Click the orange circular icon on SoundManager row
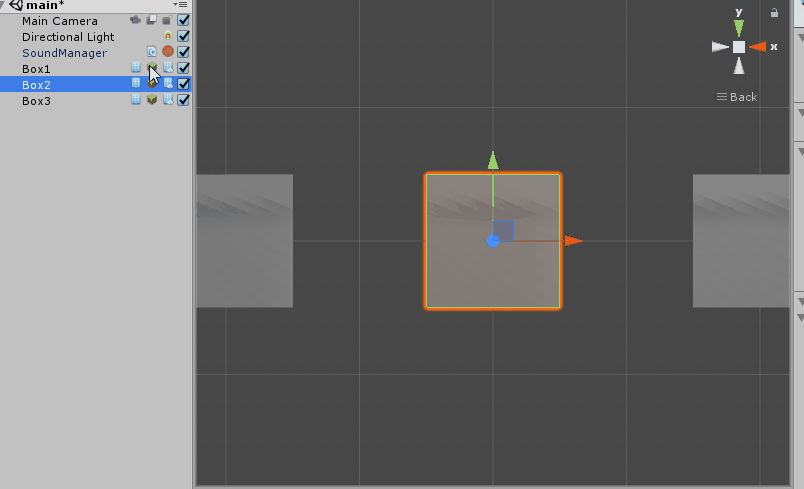The height and width of the screenshot is (489, 804). coord(168,51)
